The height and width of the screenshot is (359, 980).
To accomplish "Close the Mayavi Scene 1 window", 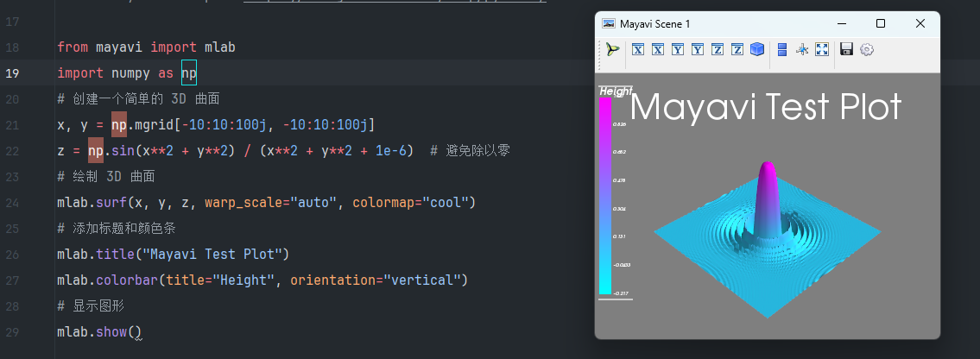I will 920,23.
